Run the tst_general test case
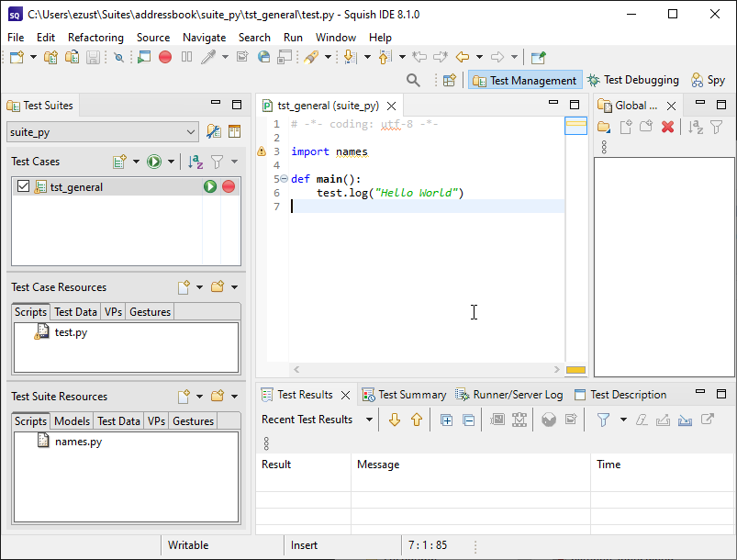 [210, 186]
